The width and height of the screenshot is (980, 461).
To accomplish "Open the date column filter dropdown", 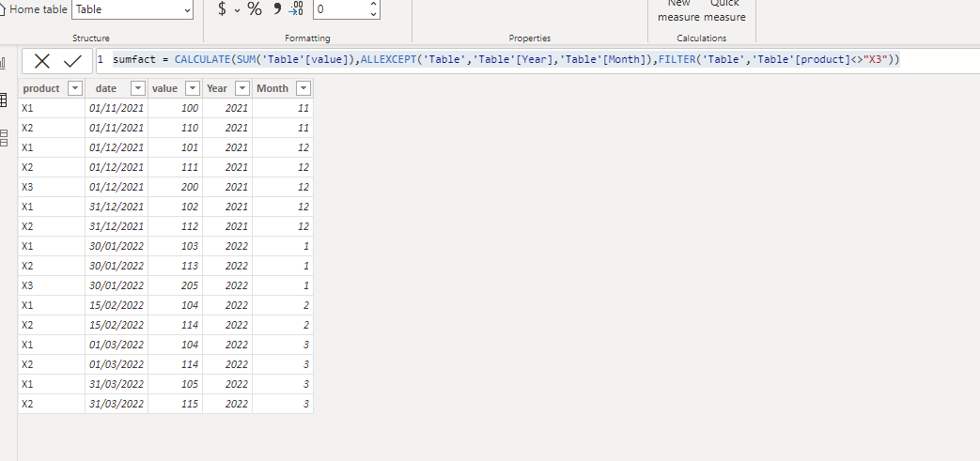I will coord(138,88).
